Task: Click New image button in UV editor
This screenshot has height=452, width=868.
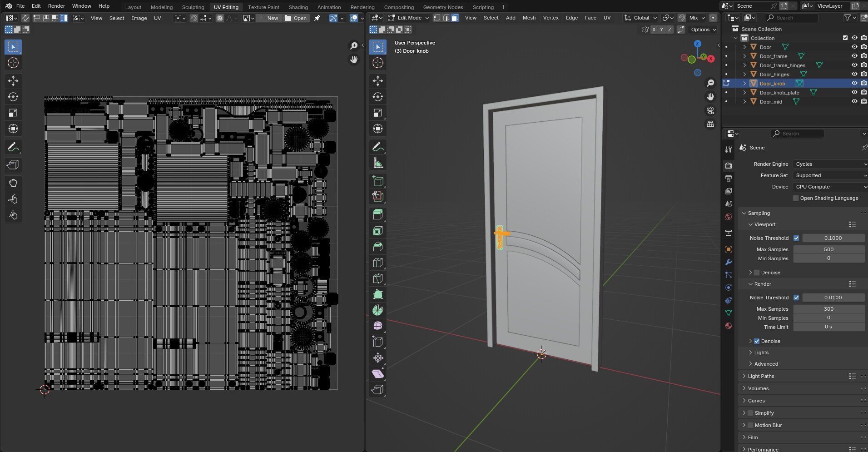Action: click(268, 18)
